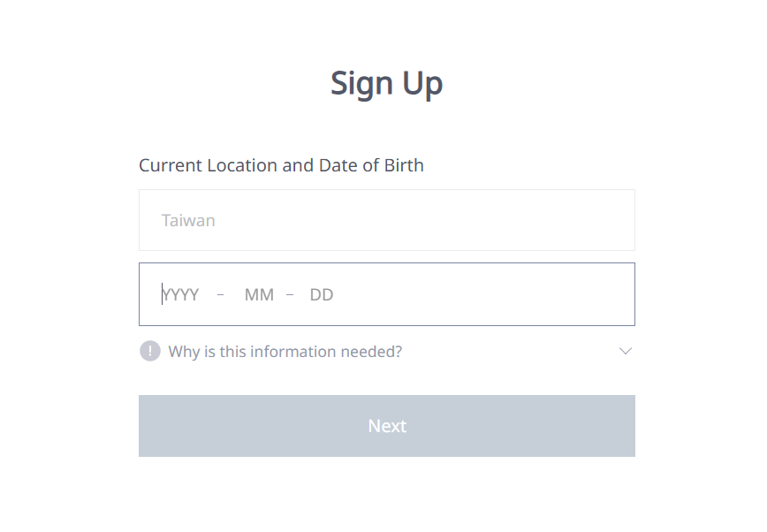Image resolution: width=767 pixels, height=532 pixels.
Task: Click the Sign Up heading
Action: click(x=386, y=83)
